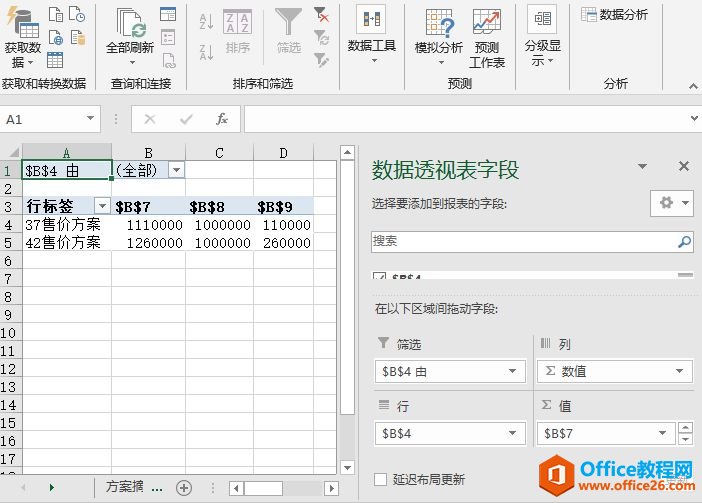
Task: Open the Queries & Connections pane icon
Action: (x=168, y=14)
